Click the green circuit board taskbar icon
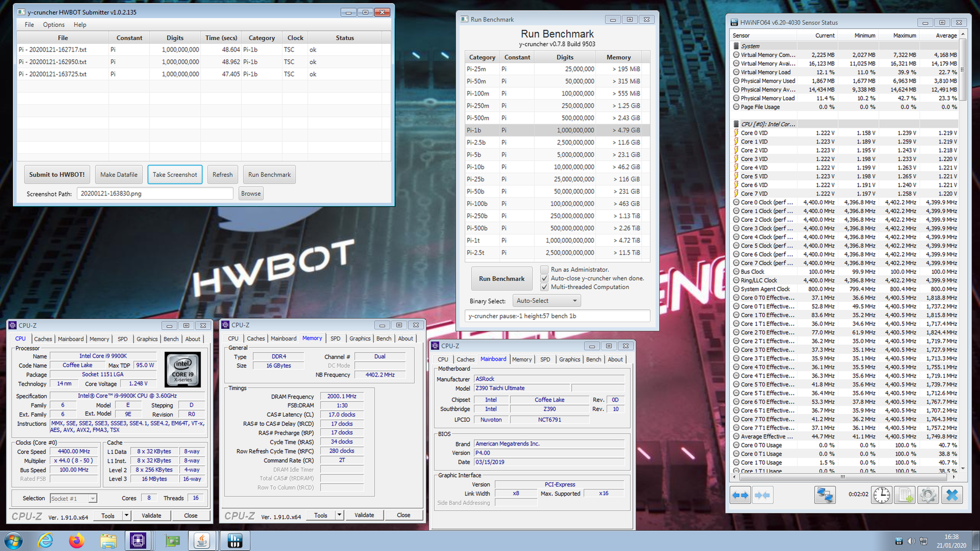Viewport: 980px width, 551px height. point(172,541)
